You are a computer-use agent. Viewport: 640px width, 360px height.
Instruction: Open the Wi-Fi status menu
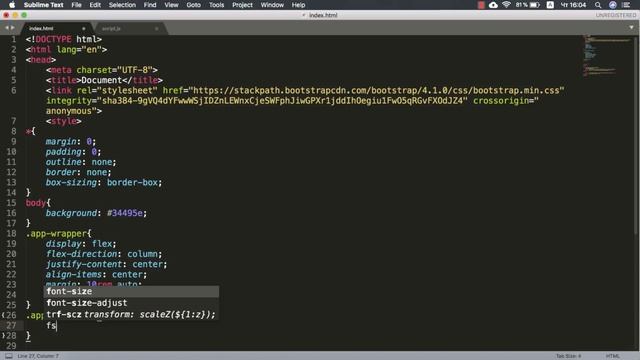(506, 5)
